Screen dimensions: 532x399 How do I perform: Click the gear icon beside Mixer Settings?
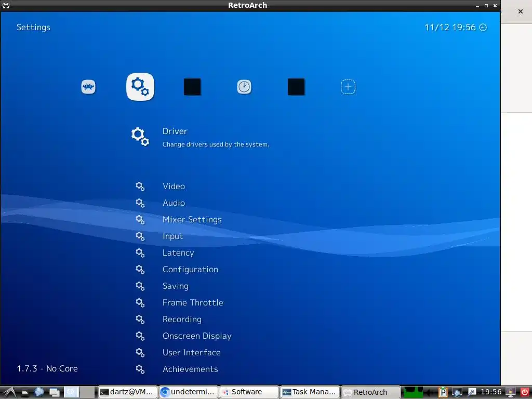[x=140, y=220]
